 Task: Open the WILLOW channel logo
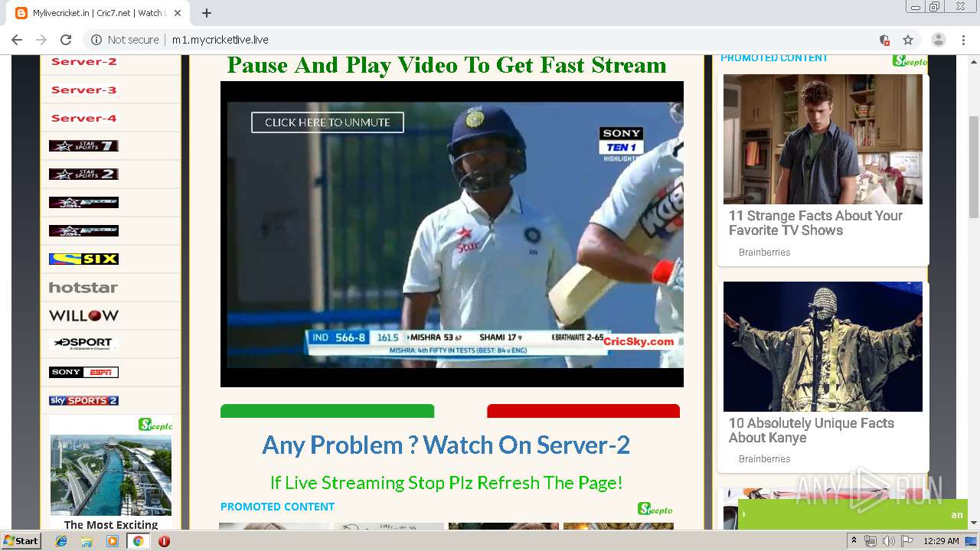coord(83,315)
